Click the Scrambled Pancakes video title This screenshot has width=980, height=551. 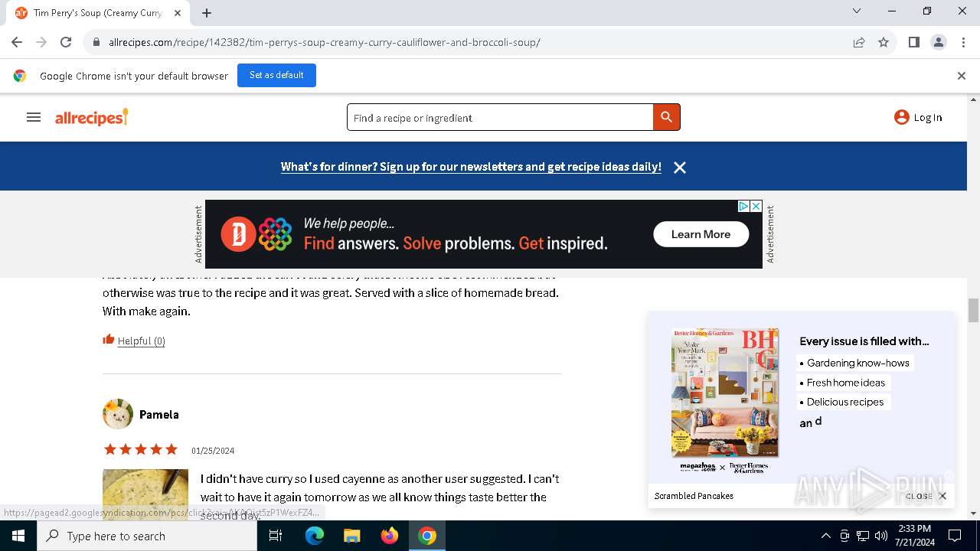(x=694, y=496)
